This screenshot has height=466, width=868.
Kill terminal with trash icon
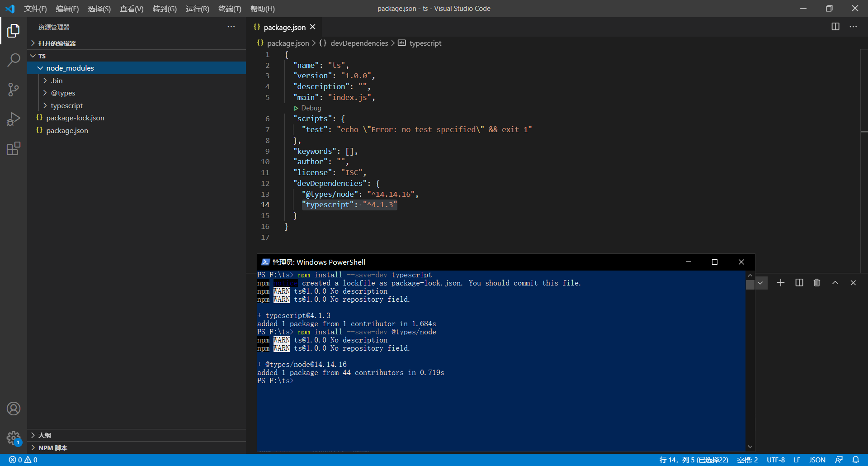[x=817, y=283]
